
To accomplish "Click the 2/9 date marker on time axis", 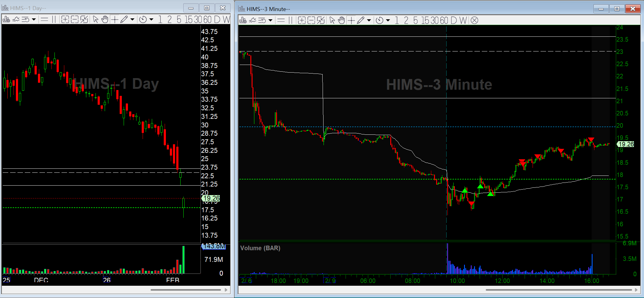I will click(330, 281).
